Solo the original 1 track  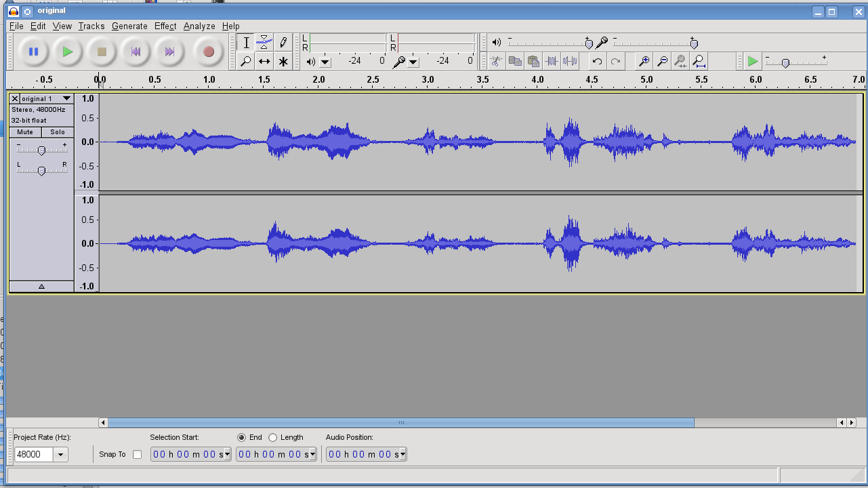point(58,131)
